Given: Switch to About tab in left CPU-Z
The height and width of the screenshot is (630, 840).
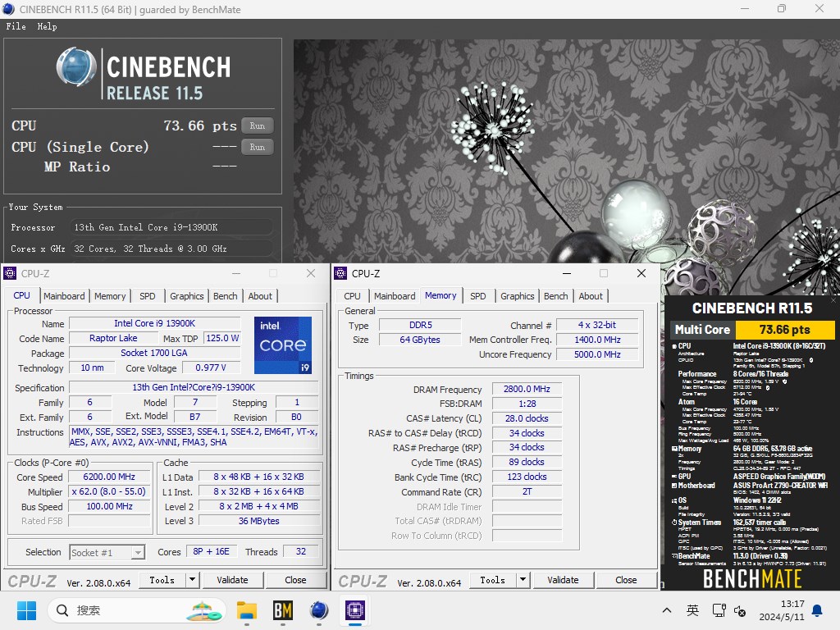Looking at the screenshot, I should pyautogui.click(x=260, y=296).
